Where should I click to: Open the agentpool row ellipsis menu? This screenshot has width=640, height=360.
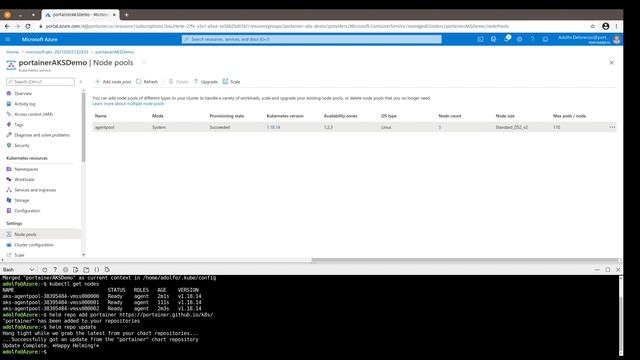612,127
